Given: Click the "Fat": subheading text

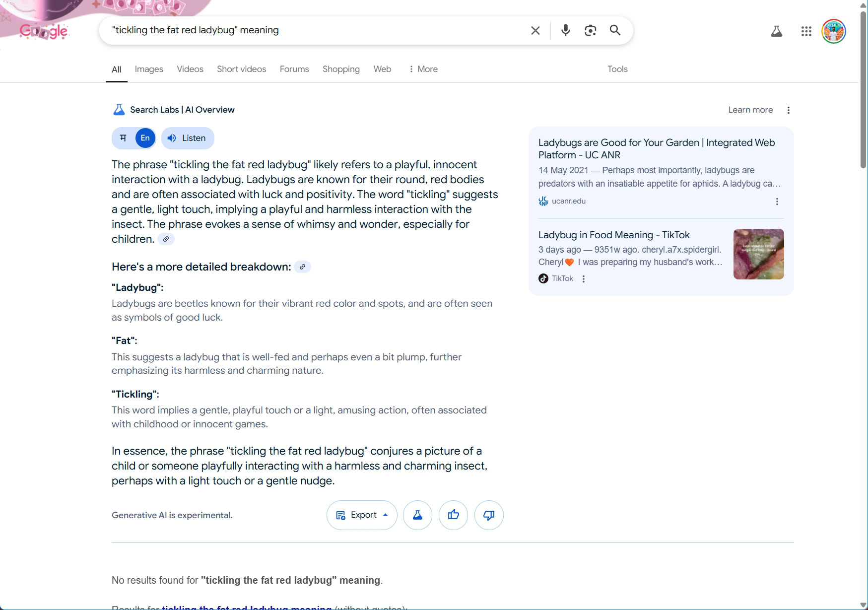Looking at the screenshot, I should coord(125,341).
